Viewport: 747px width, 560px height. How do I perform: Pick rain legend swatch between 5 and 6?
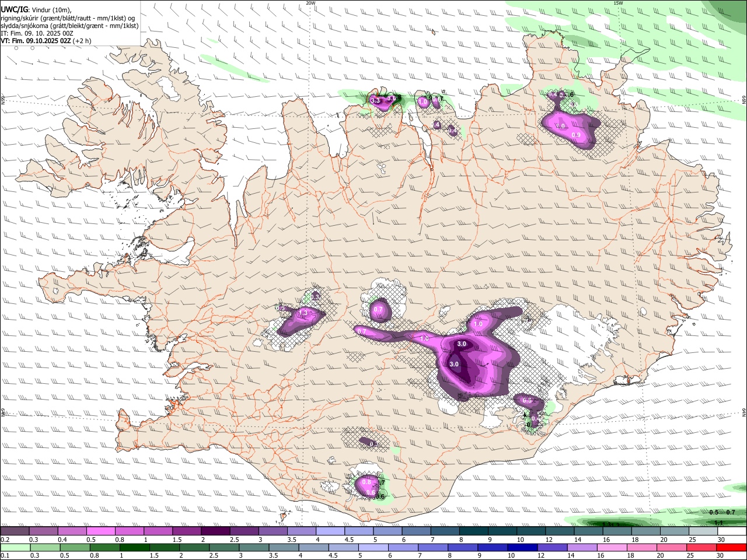coord(374,548)
